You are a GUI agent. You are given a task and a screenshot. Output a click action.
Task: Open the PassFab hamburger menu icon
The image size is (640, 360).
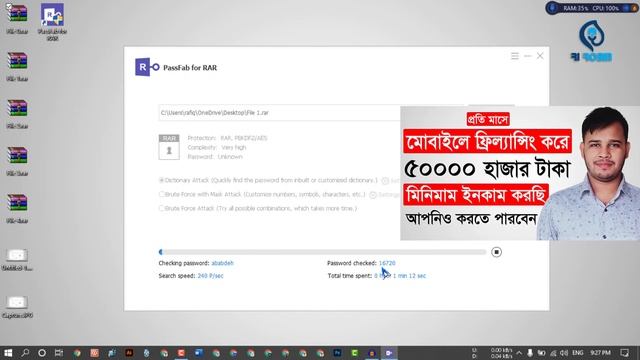tap(515, 56)
